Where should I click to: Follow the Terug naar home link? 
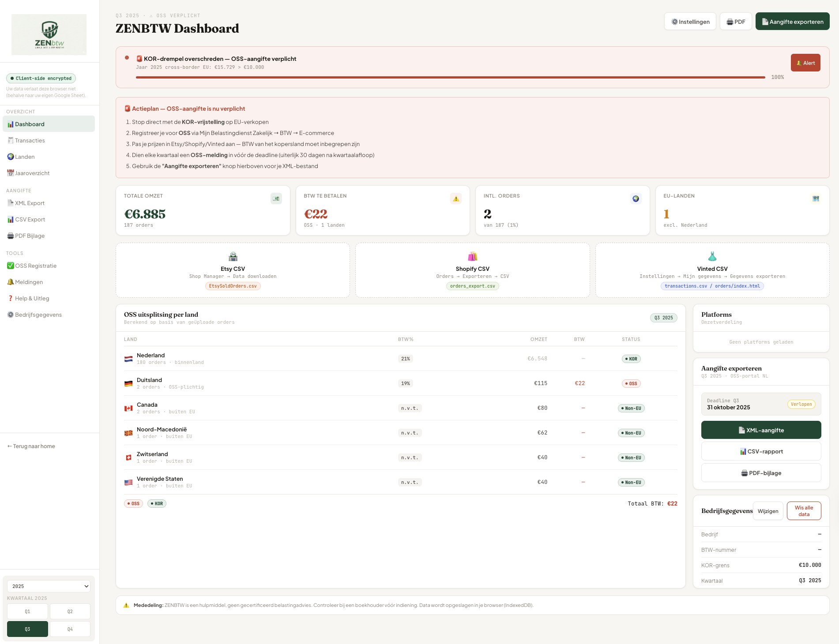[x=31, y=446]
